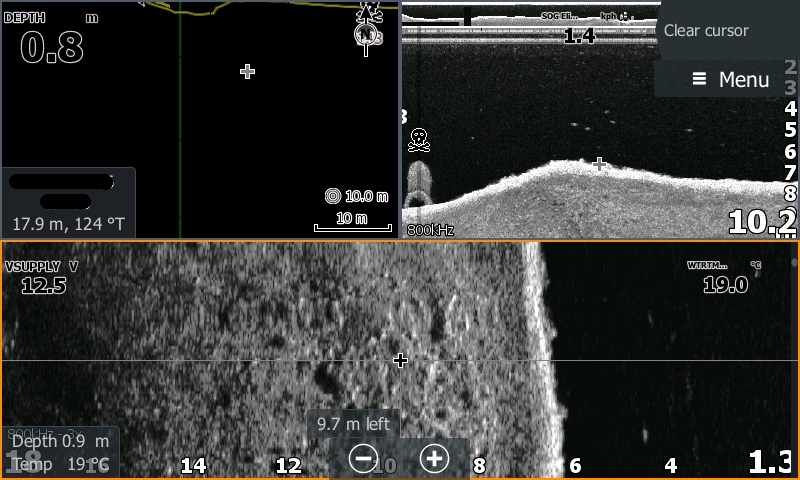Zoom out with the minus button
This screenshot has height=480, width=800.
click(x=363, y=458)
